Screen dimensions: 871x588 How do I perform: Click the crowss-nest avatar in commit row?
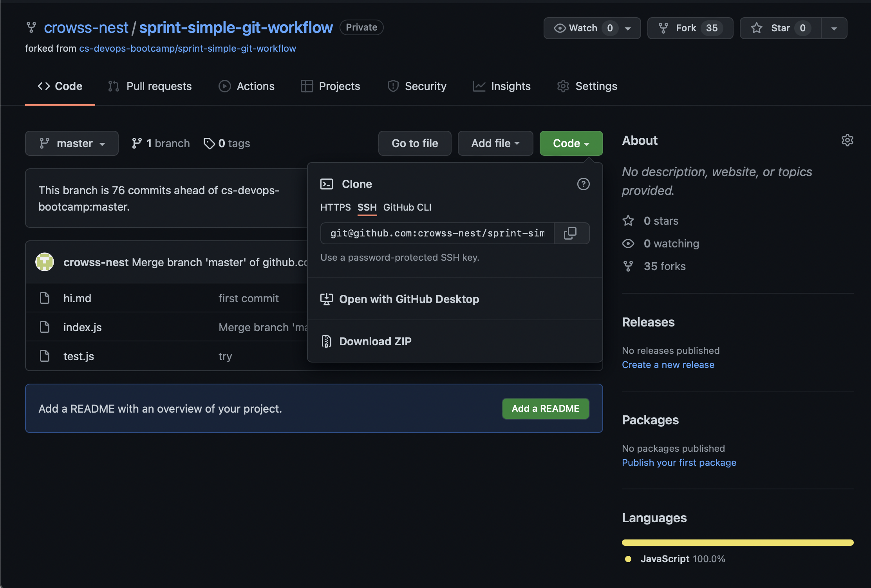(x=45, y=262)
